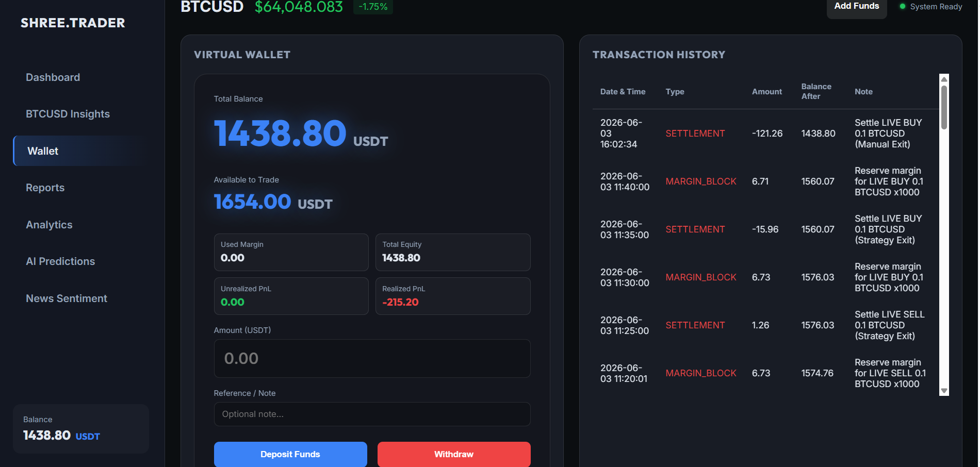Click the transaction history scroll down arrow
The height and width of the screenshot is (467, 980).
click(x=944, y=391)
